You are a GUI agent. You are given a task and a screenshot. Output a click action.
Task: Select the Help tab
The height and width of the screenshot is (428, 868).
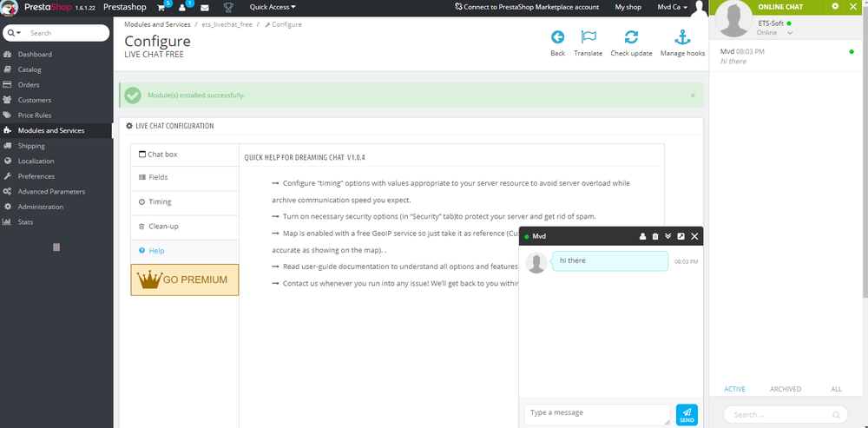[x=185, y=251]
